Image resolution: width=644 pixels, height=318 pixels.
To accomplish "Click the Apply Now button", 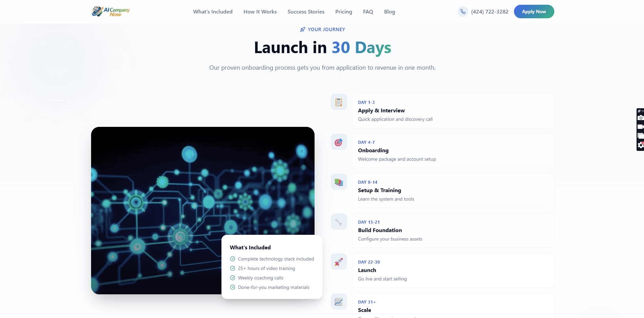I will point(534,11).
